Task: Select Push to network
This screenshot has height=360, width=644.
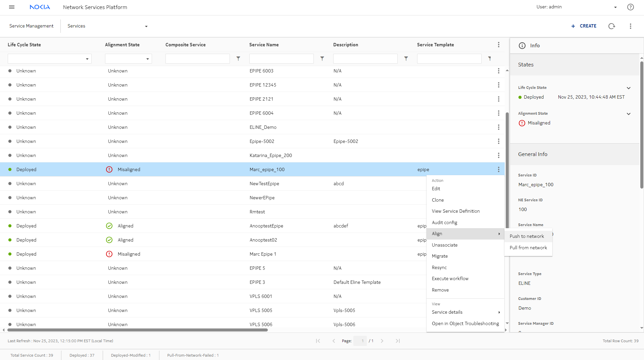Action: point(527,236)
